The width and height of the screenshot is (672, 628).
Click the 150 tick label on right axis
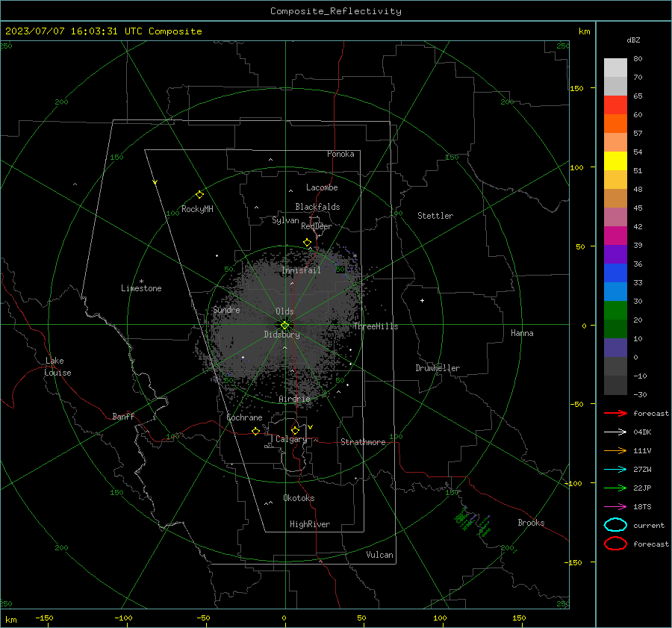click(x=576, y=88)
